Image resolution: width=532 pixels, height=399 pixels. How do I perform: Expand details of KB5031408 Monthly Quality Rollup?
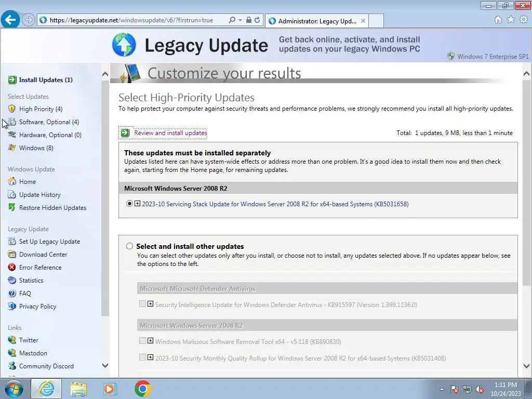click(150, 357)
